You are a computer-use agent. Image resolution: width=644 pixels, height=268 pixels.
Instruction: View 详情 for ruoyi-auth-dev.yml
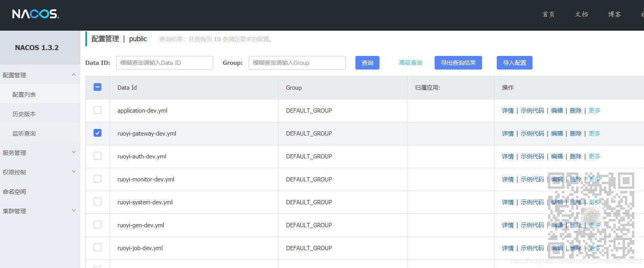[x=508, y=156]
